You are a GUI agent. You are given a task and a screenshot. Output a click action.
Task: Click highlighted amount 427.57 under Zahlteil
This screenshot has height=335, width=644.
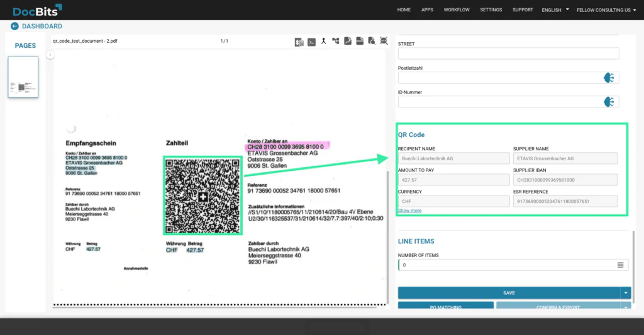click(195, 250)
